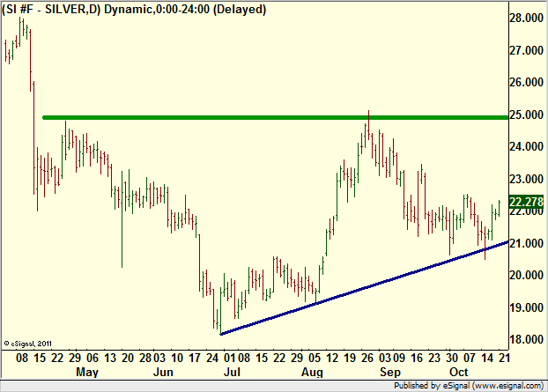Click the Oct month label
This screenshot has width=548, height=392.
(458, 372)
